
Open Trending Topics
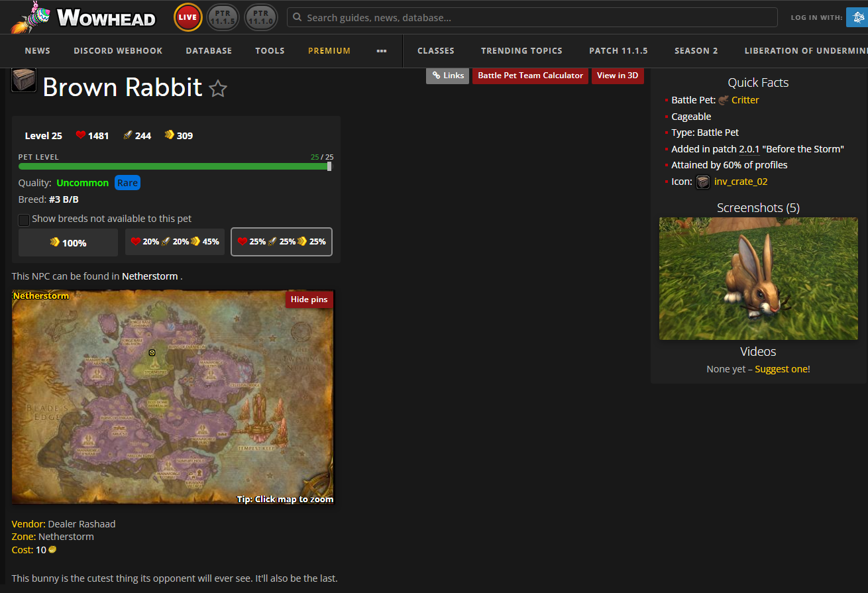521,51
